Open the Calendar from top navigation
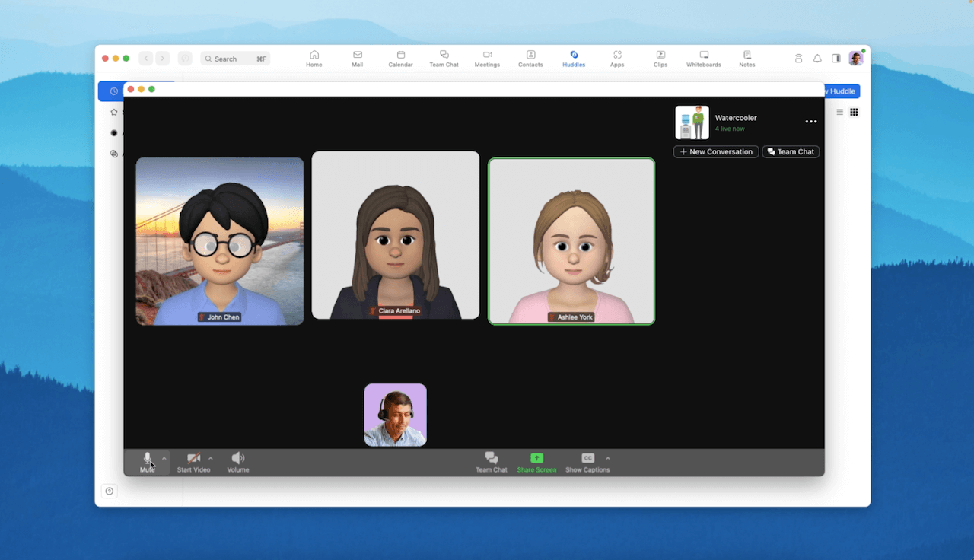The width and height of the screenshot is (974, 560). coord(400,58)
